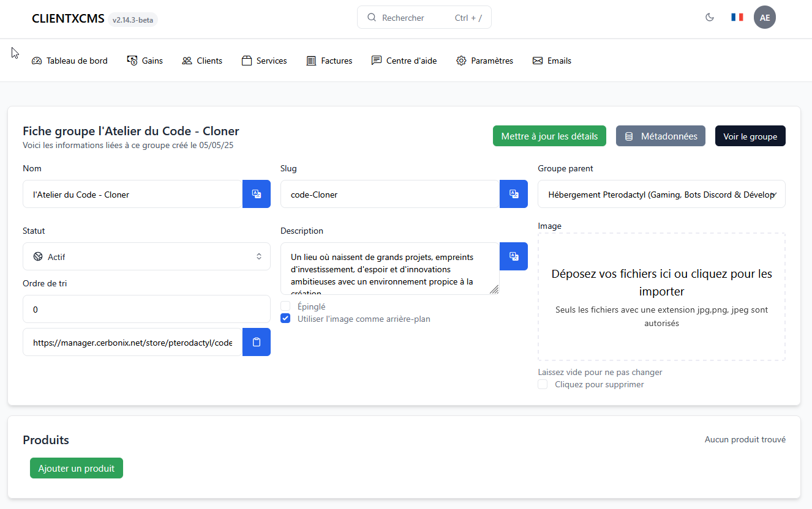This screenshot has height=509, width=812.
Task: Click the Ajouter un produit button
Action: (77, 468)
